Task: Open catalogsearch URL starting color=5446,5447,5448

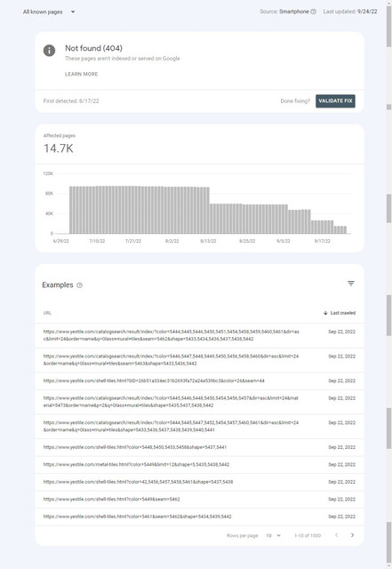Action: pos(171,359)
